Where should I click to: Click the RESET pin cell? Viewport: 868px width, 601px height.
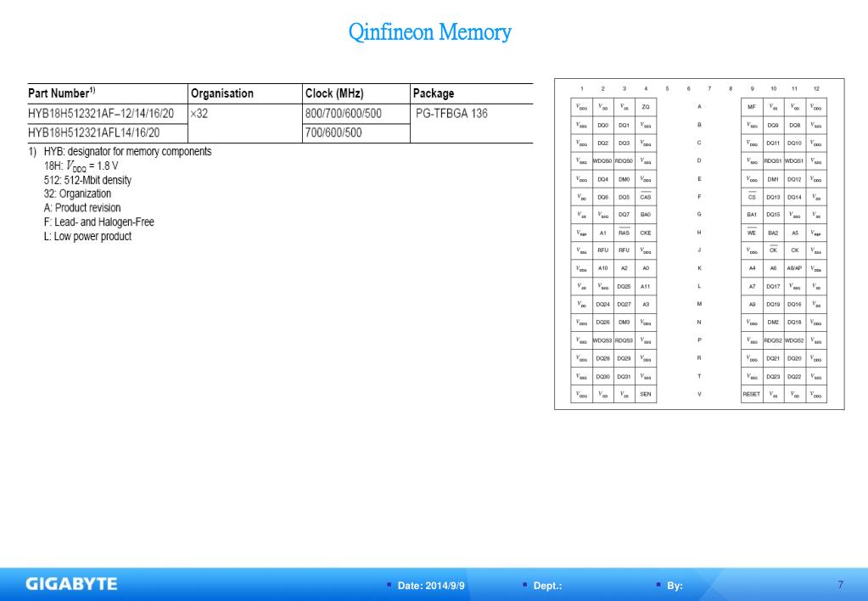pos(752,394)
